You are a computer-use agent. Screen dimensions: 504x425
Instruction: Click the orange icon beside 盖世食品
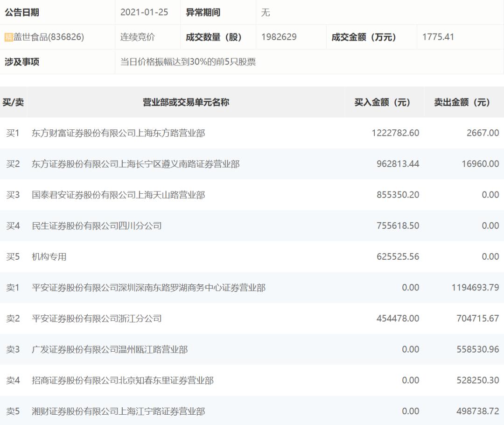pyautogui.click(x=9, y=37)
